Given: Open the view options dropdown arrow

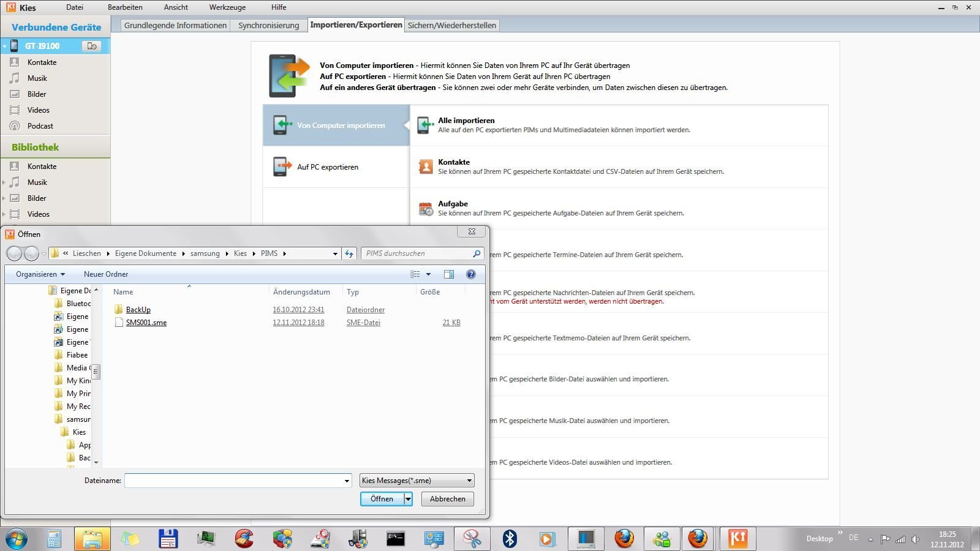Looking at the screenshot, I should click(428, 274).
